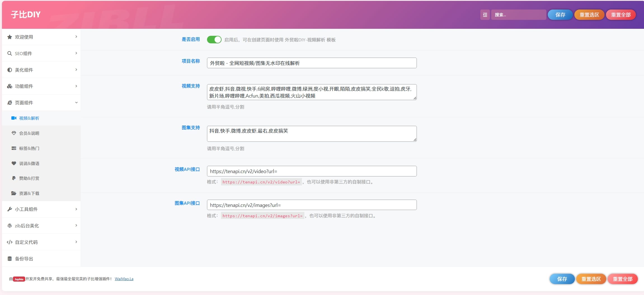Click the 子比DIY header title
644x295 pixels.
(26, 15)
